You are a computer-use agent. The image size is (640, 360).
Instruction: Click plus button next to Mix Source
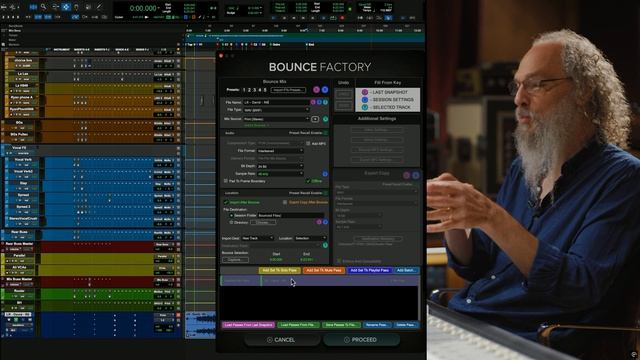pos(315,119)
